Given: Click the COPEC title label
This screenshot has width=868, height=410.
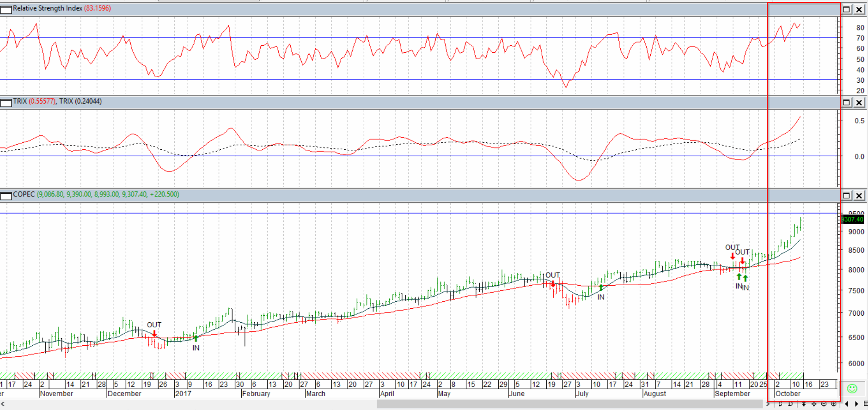Looking at the screenshot, I should pyautogui.click(x=24, y=194).
